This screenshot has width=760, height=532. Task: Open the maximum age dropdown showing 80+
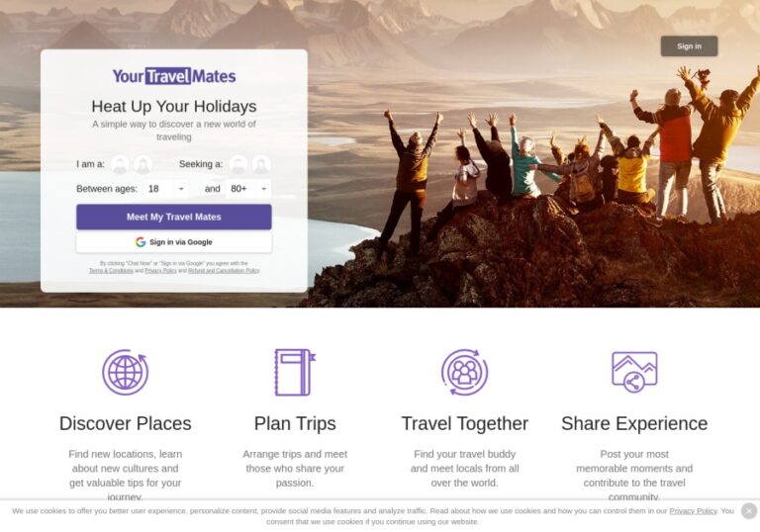248,189
